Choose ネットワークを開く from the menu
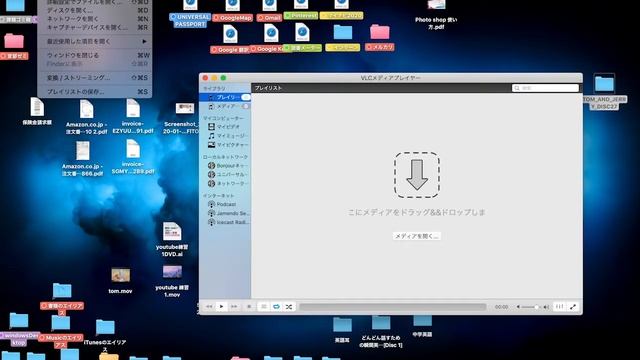 pos(95,19)
